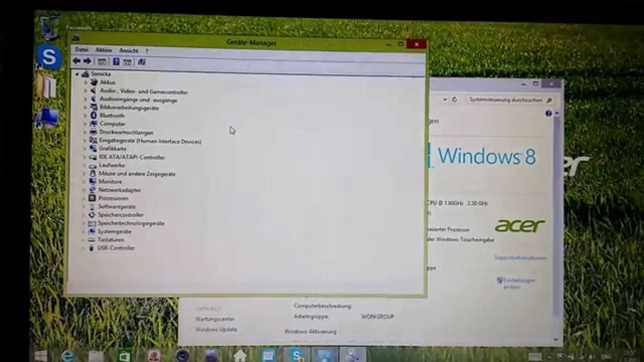The width and height of the screenshot is (644, 362).
Task: Click the blue help icon in System window
Action: (548, 114)
